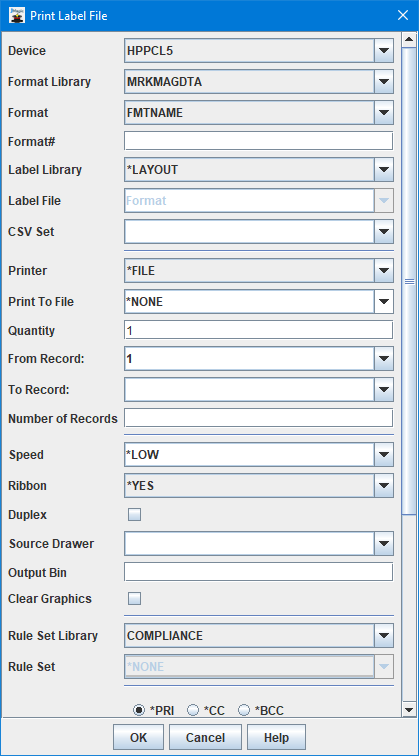
Task: Select the *BCC radio button
Action: [244, 710]
